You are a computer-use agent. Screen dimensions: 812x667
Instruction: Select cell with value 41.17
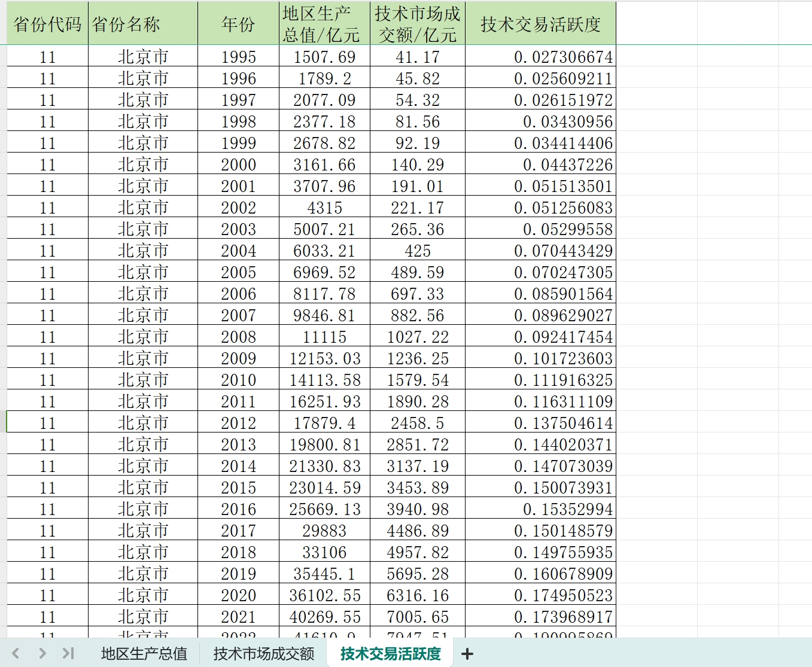pyautogui.click(x=418, y=57)
